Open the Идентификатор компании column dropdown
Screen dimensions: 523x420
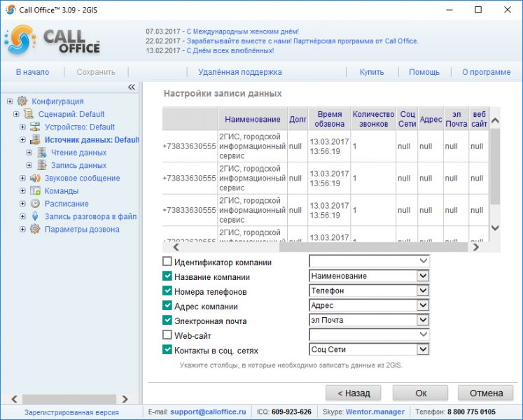coord(423,261)
